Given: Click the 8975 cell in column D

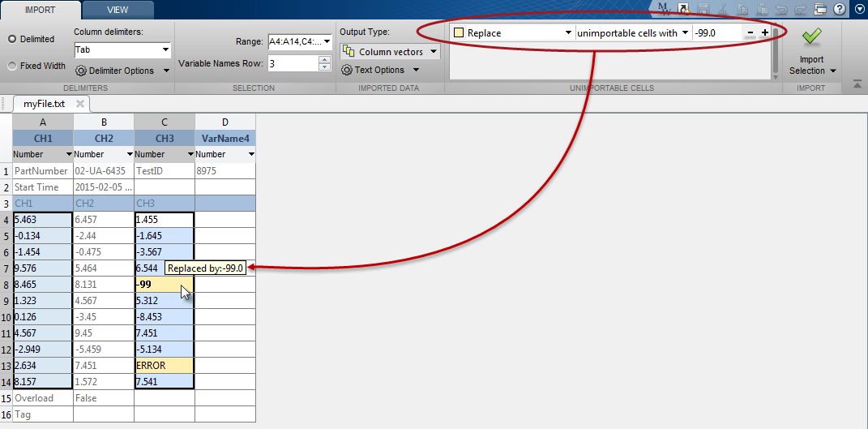Looking at the screenshot, I should click(225, 171).
